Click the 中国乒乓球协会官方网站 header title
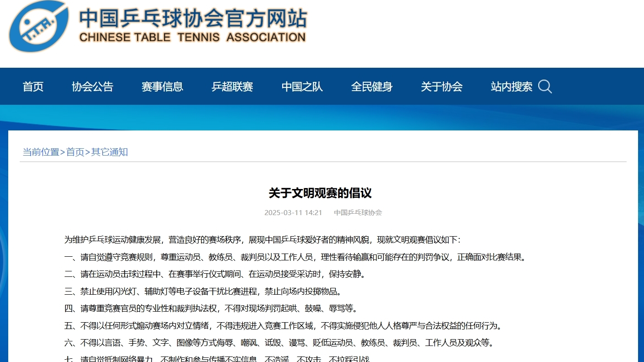The width and height of the screenshot is (644, 362). coord(193,18)
